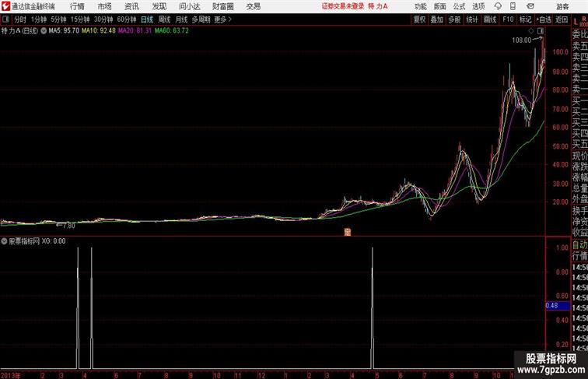Click the blue 0.48 axis value marker
The width and height of the screenshot is (588, 379).
click(x=558, y=305)
